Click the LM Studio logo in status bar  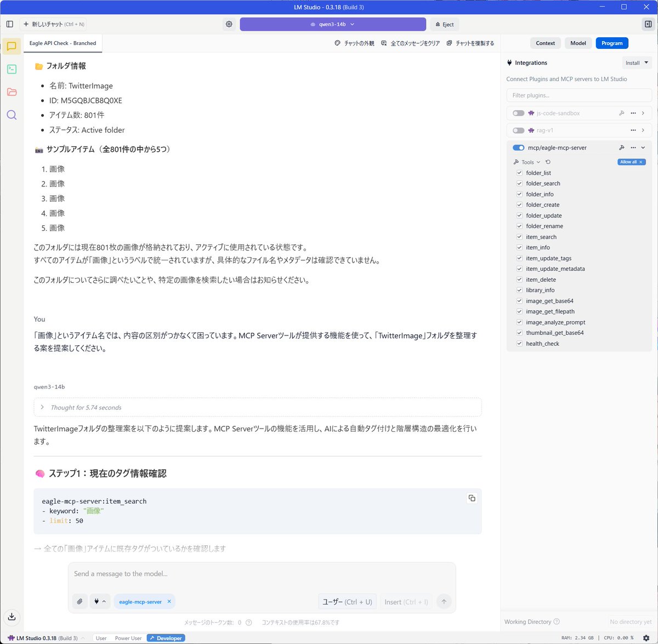(x=11, y=638)
